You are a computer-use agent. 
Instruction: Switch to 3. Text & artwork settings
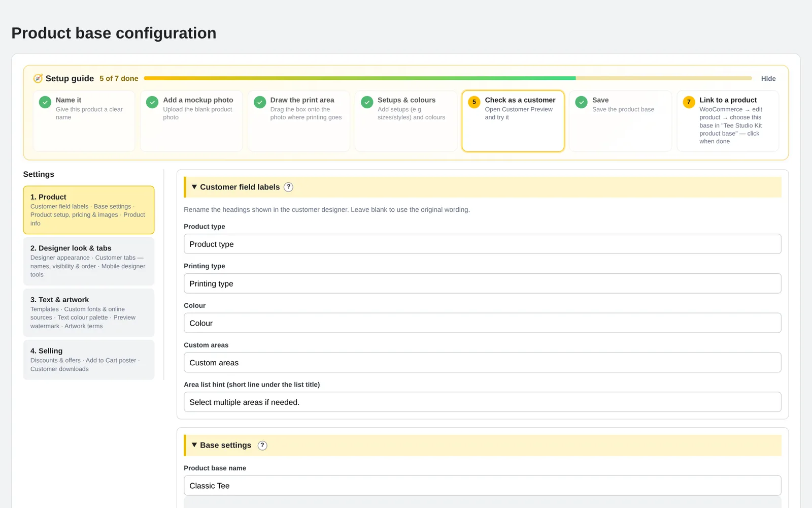(x=89, y=312)
